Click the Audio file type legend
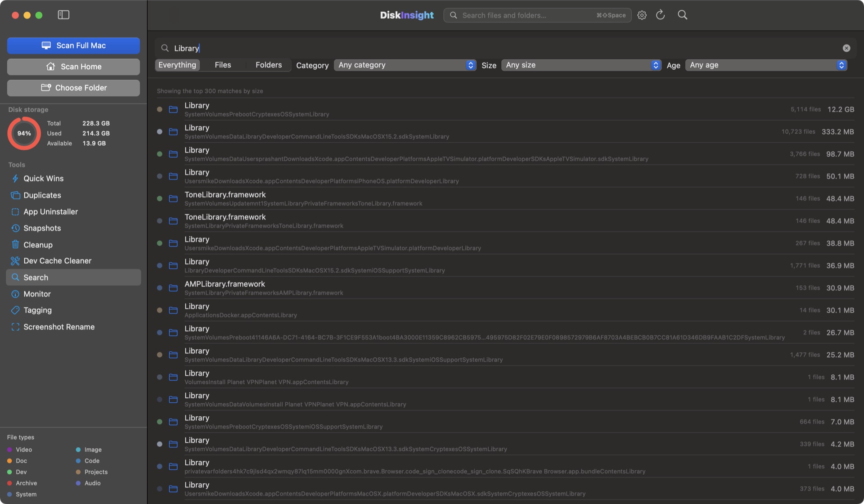Screen dimensions: 864x504 [x=88, y=483]
